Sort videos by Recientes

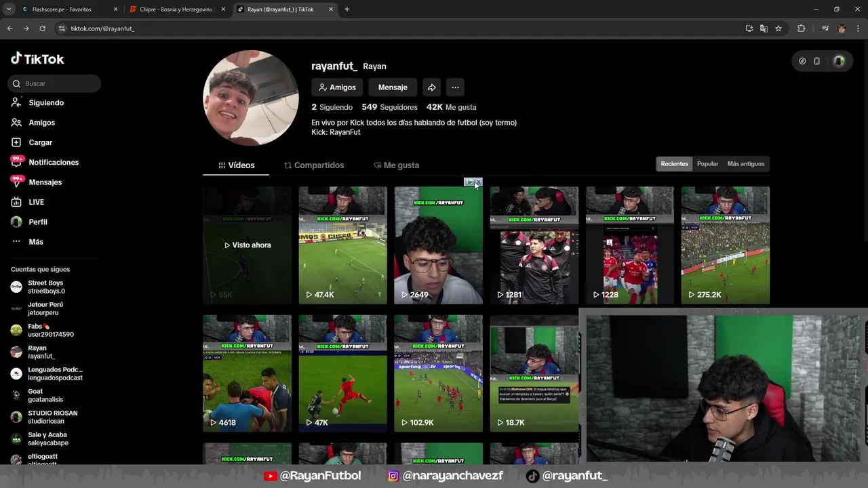[x=674, y=164]
